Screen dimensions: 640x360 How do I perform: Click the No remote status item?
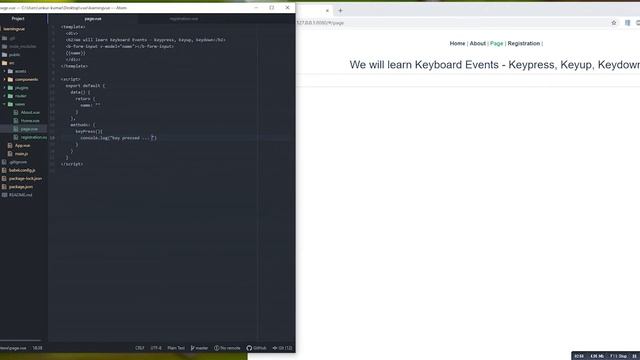(x=227, y=348)
